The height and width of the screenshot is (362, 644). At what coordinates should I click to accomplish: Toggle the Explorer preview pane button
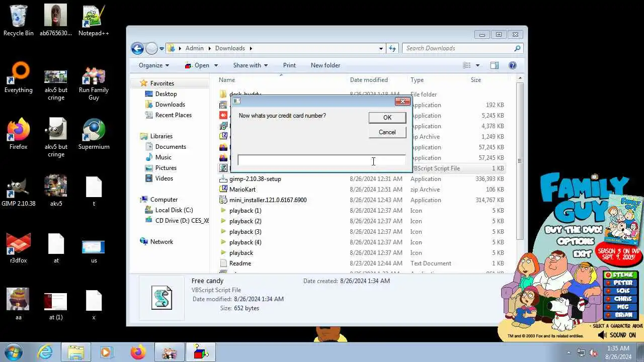click(x=495, y=65)
